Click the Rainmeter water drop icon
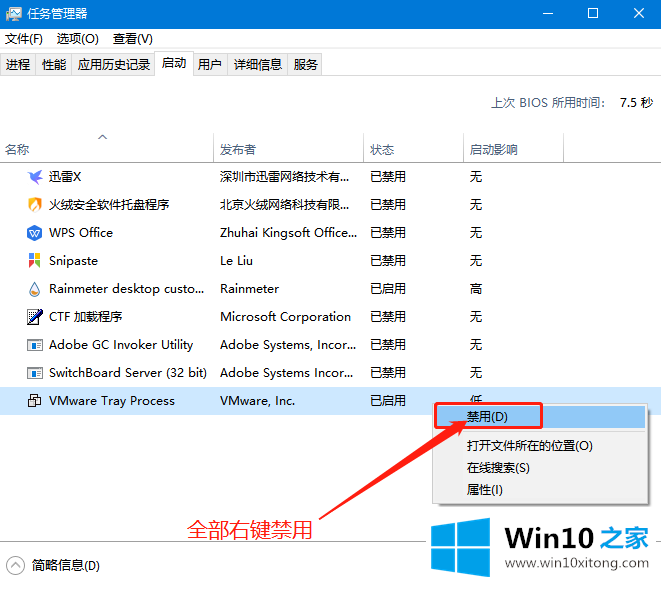Viewport: 661px width, 589px height. point(35,289)
